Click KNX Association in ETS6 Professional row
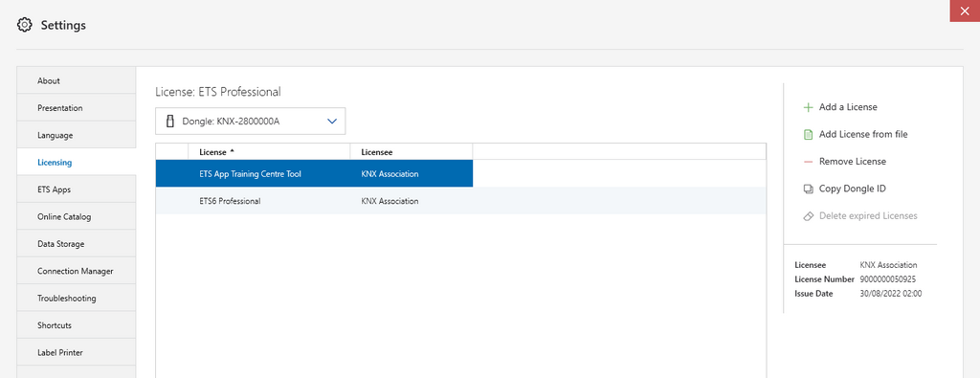980x378 pixels. pos(390,201)
